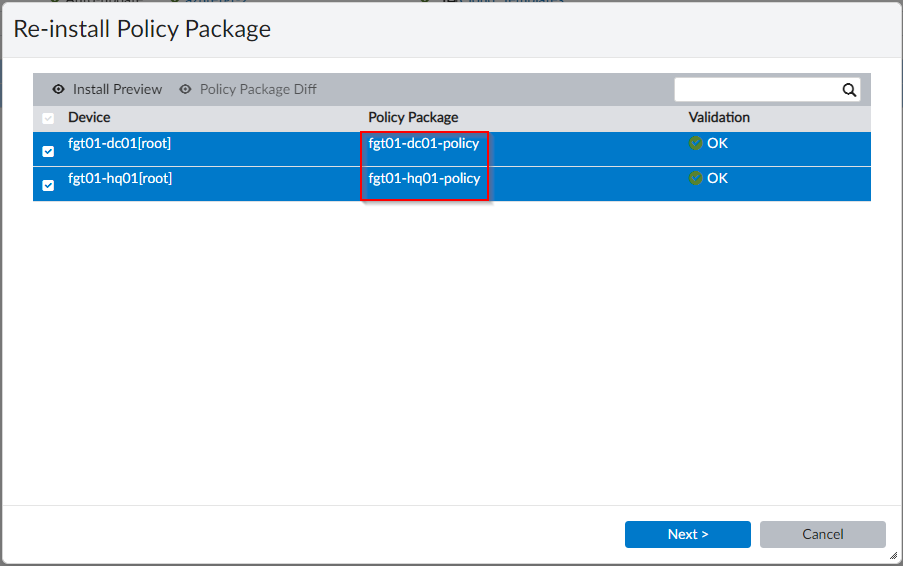Image resolution: width=903 pixels, height=566 pixels.
Task: Click the search magnifier icon
Action: [x=849, y=90]
